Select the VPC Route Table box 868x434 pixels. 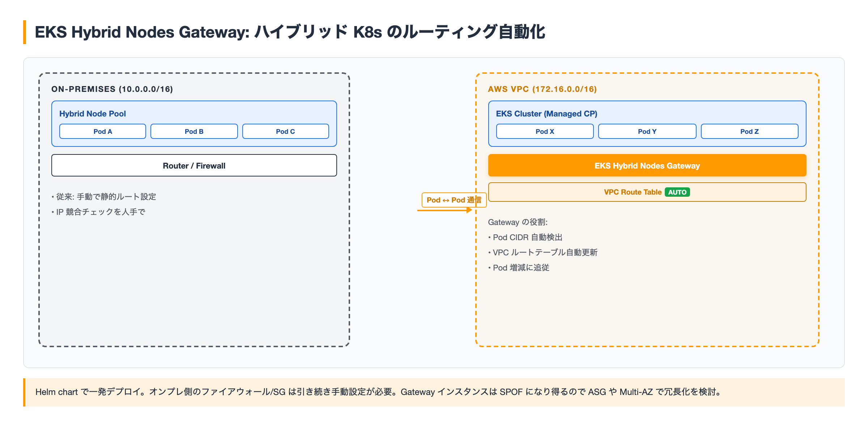pyautogui.click(x=647, y=192)
